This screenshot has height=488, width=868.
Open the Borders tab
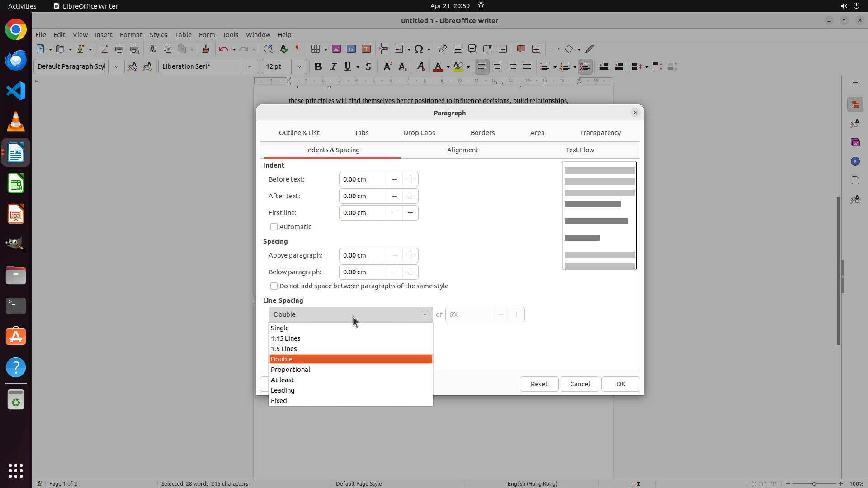[x=482, y=133]
